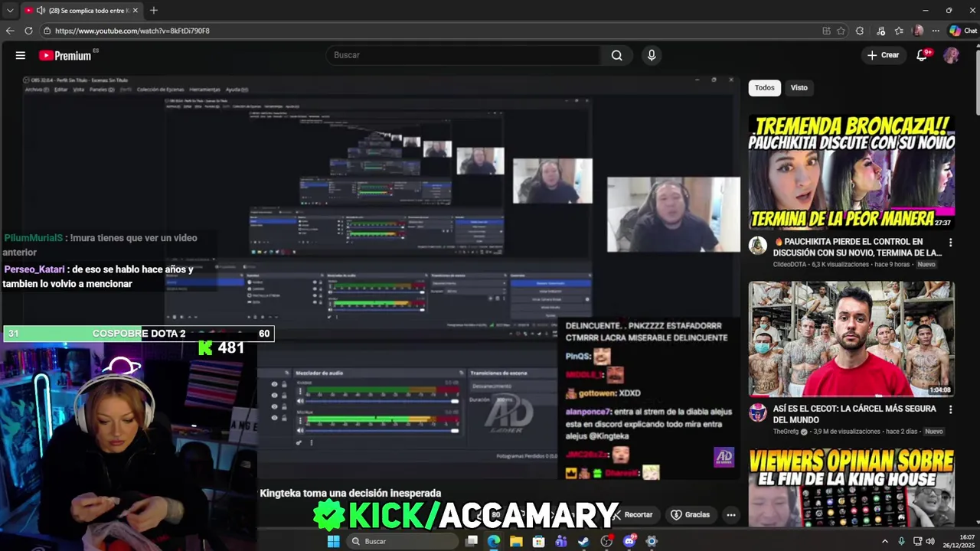Start voice search with microphone icon
980x551 pixels.
click(x=652, y=55)
